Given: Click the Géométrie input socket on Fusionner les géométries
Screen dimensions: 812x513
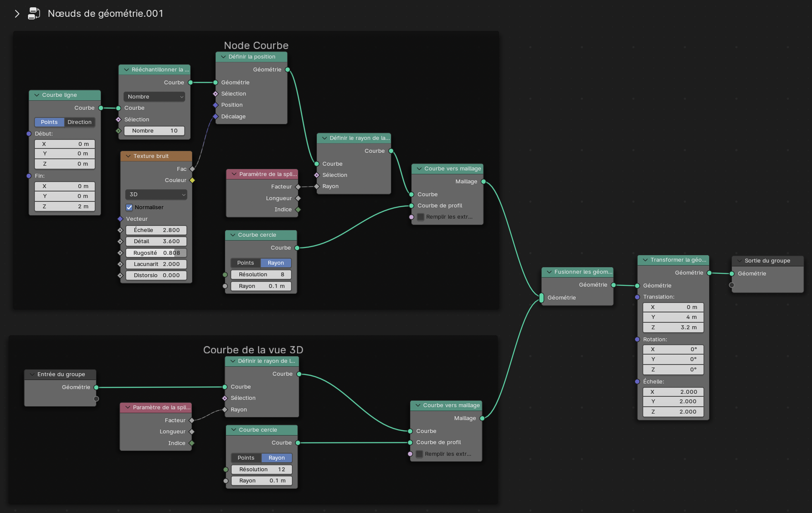Looking at the screenshot, I should coord(542,297).
